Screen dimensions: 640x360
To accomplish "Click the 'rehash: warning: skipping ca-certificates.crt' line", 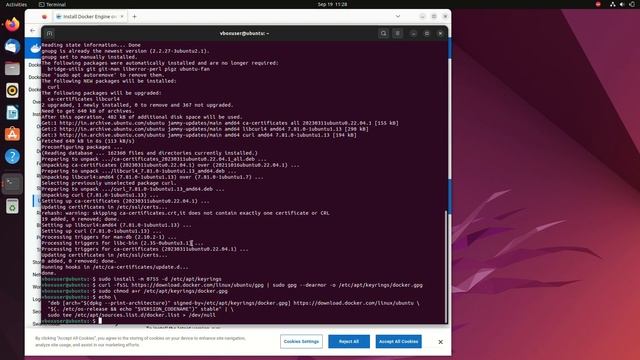I will click(x=185, y=213).
